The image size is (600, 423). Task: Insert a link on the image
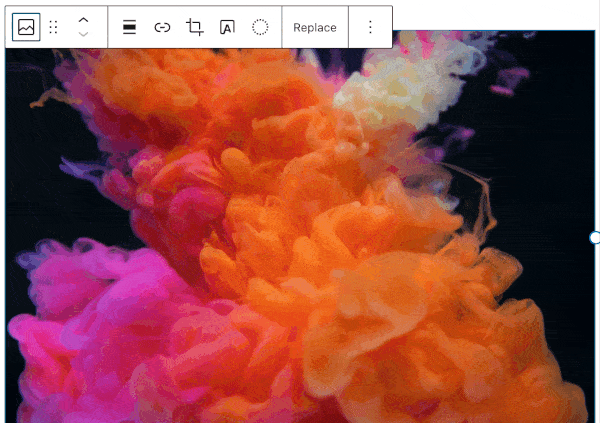pyautogui.click(x=162, y=28)
